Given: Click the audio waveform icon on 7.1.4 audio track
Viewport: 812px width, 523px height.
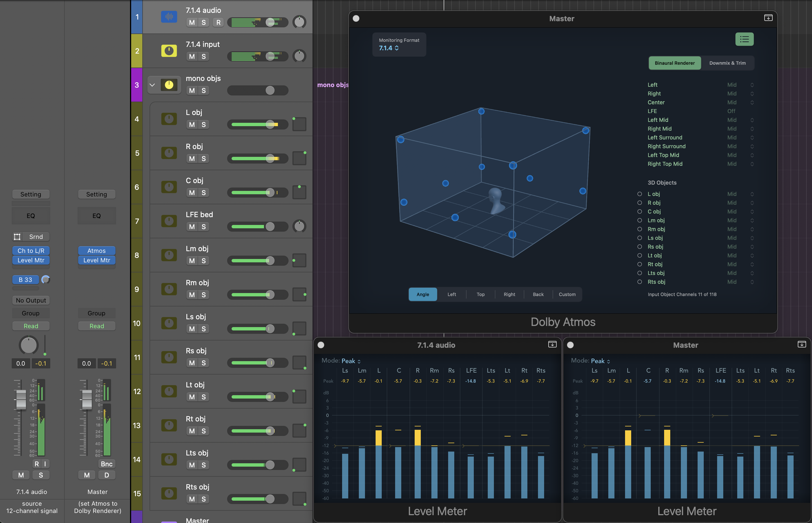Looking at the screenshot, I should click(169, 17).
